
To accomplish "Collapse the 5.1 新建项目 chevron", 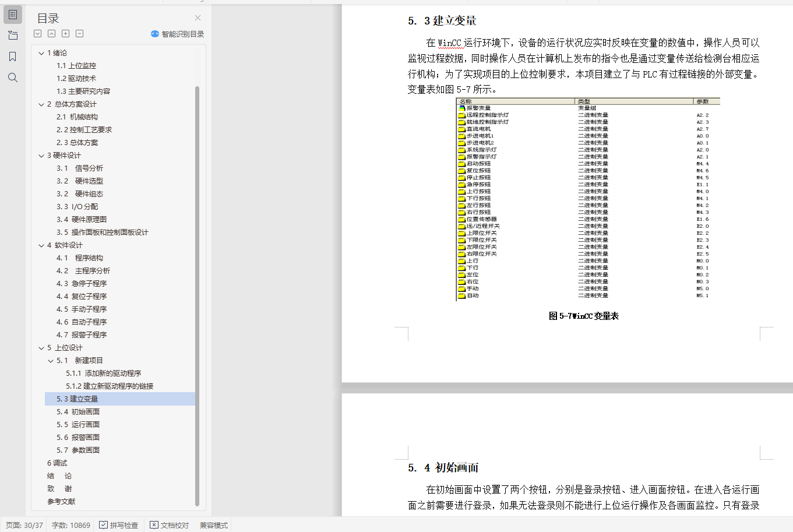I will coord(51,361).
